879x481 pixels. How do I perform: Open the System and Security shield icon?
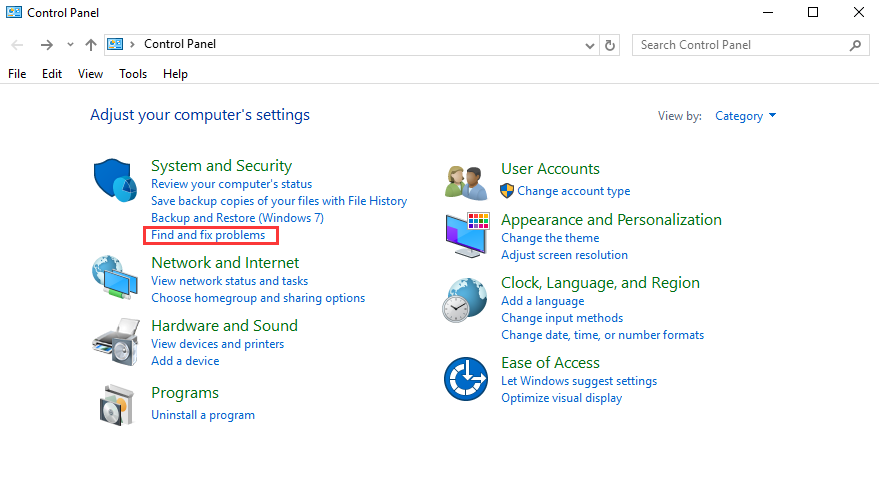tap(115, 180)
